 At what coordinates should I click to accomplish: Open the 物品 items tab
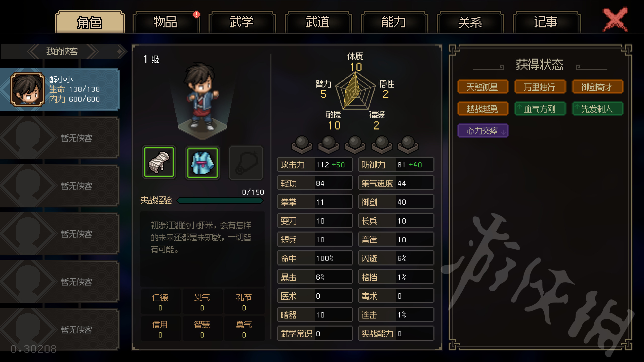(166, 22)
